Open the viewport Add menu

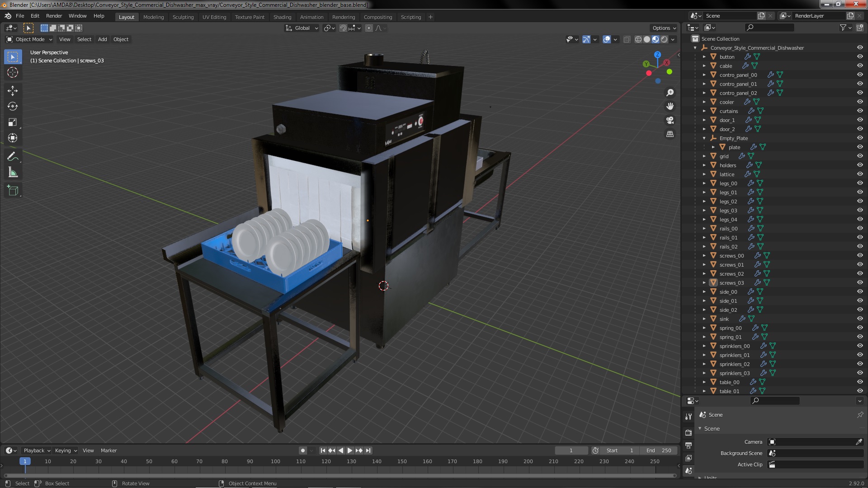[103, 39]
